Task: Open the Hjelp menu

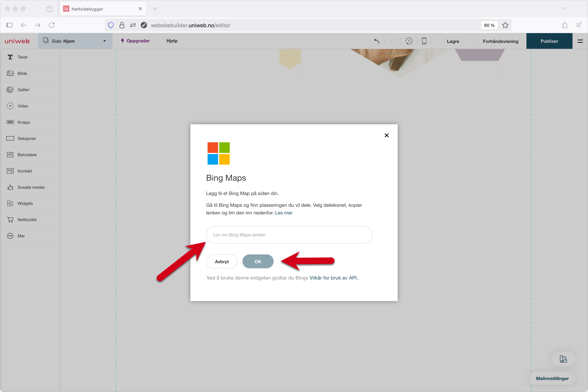Action: pyautogui.click(x=172, y=41)
